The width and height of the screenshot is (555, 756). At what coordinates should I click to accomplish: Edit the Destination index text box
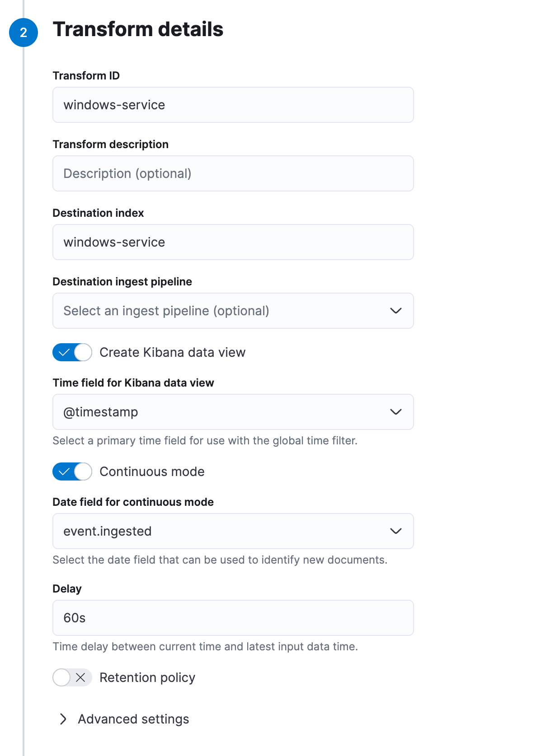233,242
